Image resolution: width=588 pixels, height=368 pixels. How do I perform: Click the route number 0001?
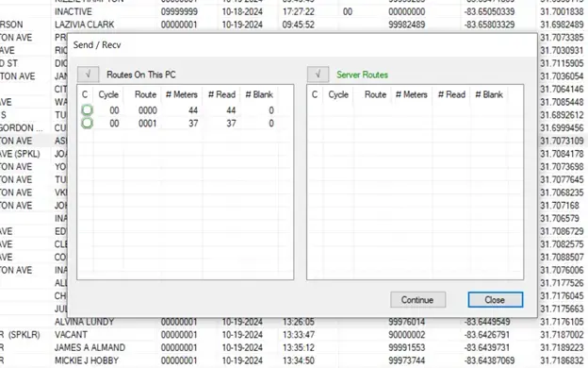[148, 124]
